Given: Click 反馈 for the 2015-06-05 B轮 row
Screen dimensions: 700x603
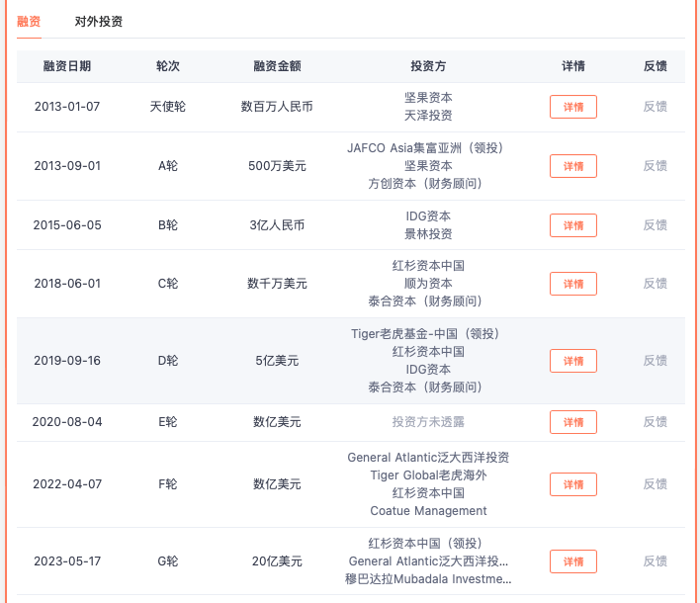Looking at the screenshot, I should pyautogui.click(x=655, y=225).
